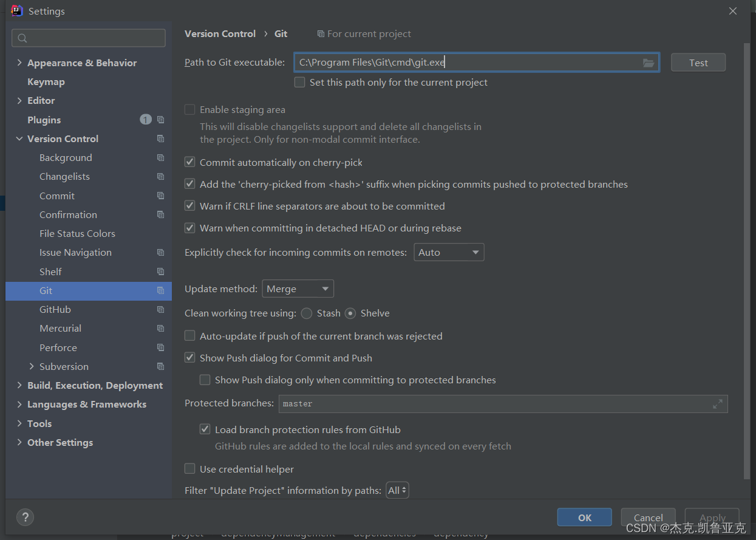This screenshot has height=540, width=756.
Task: Expand Build, Execution, Deployment arrow
Action: [19, 385]
